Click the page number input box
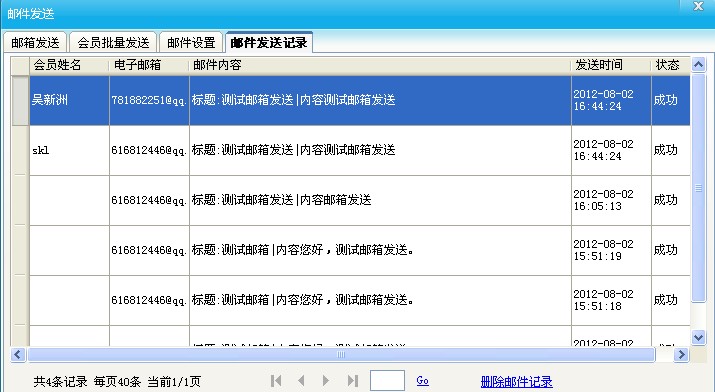This screenshot has width=715, height=392. click(x=387, y=381)
